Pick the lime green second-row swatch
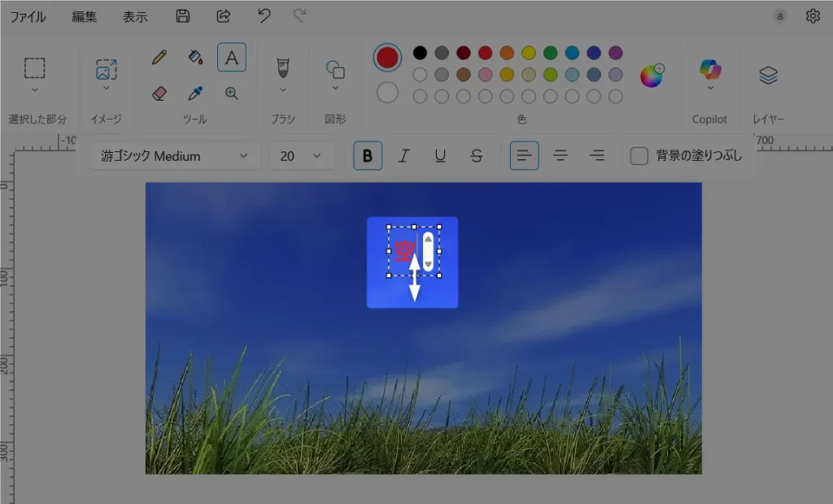 (x=551, y=74)
